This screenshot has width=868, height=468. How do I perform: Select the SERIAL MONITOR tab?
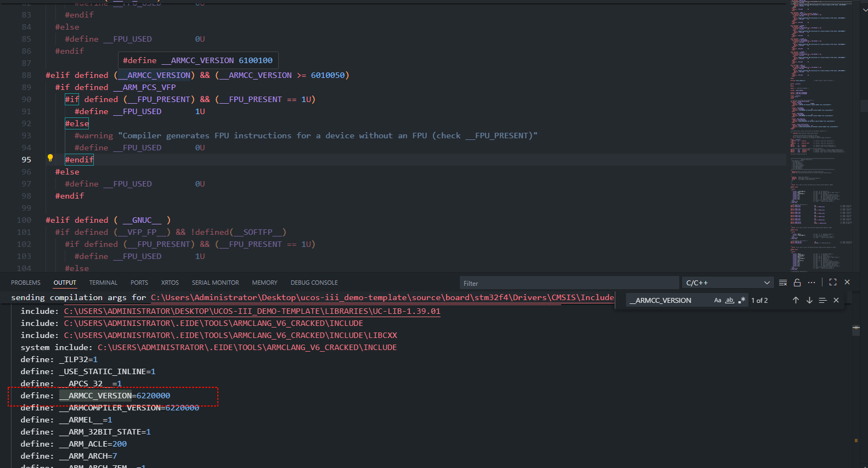pyautogui.click(x=215, y=283)
